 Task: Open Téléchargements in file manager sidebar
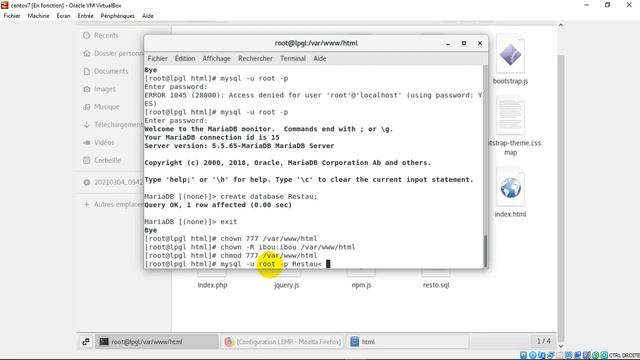click(113, 124)
